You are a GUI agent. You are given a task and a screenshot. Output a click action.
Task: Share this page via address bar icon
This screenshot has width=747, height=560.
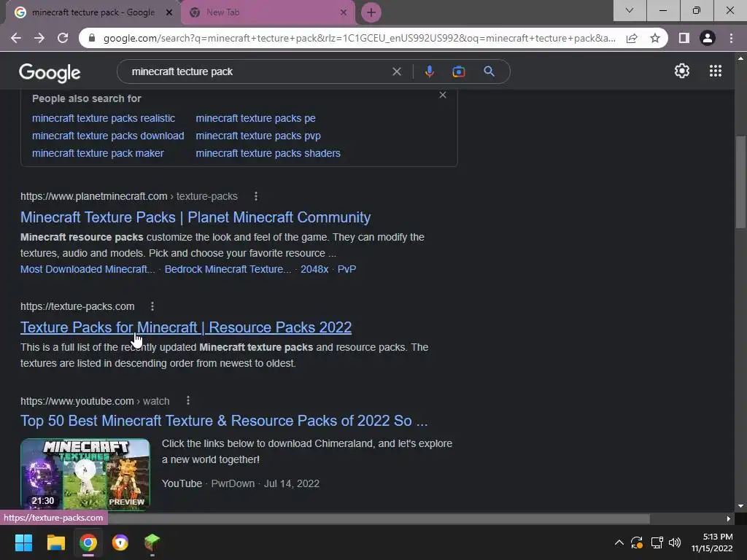tap(632, 38)
